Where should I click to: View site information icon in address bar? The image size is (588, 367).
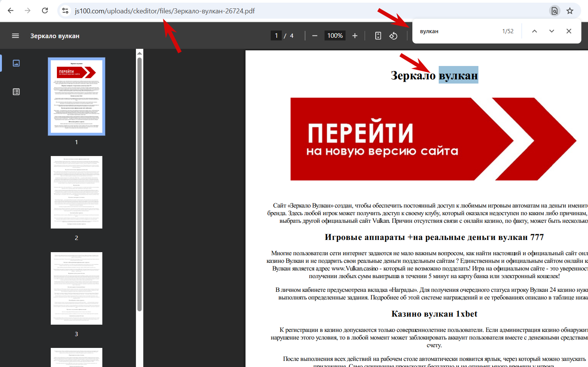(x=65, y=11)
